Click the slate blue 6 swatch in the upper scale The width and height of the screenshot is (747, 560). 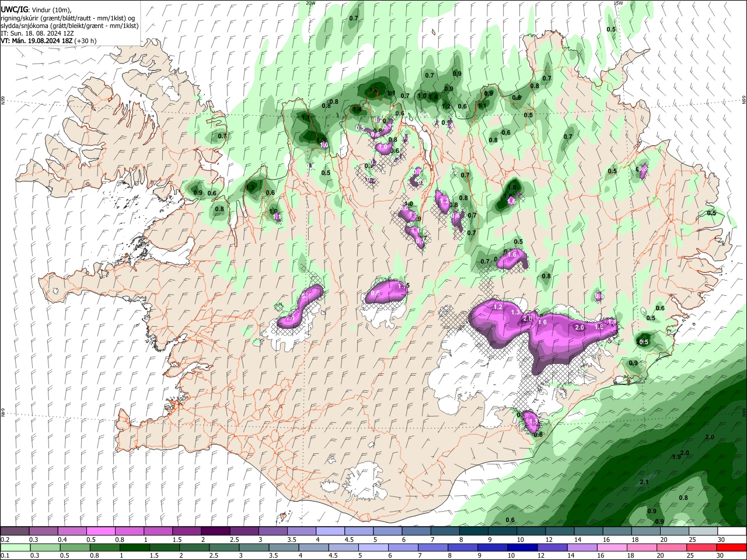(x=416, y=531)
